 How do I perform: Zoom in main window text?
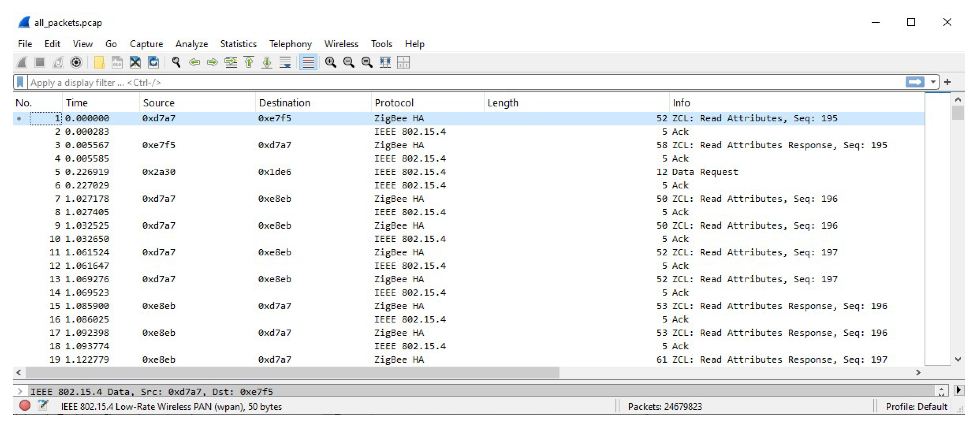(330, 62)
